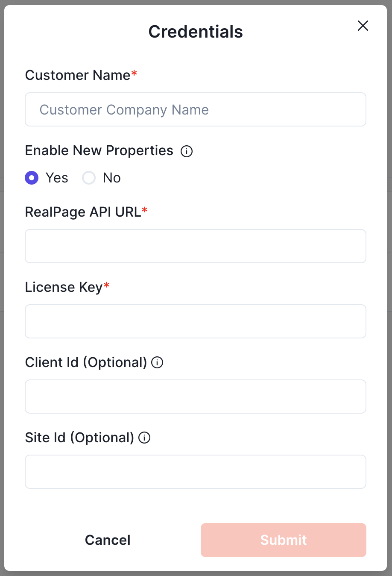
Task: Focus the Customer Company Name input field
Action: click(x=196, y=110)
